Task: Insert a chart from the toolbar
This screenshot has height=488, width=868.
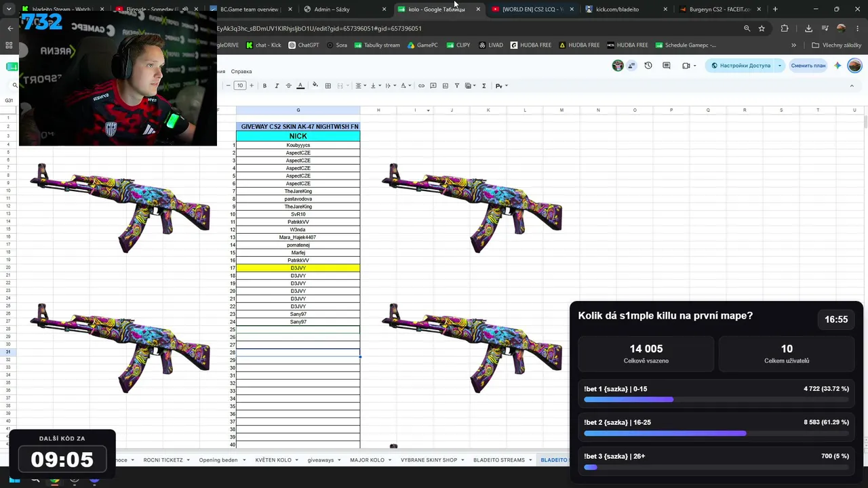Action: click(x=445, y=85)
